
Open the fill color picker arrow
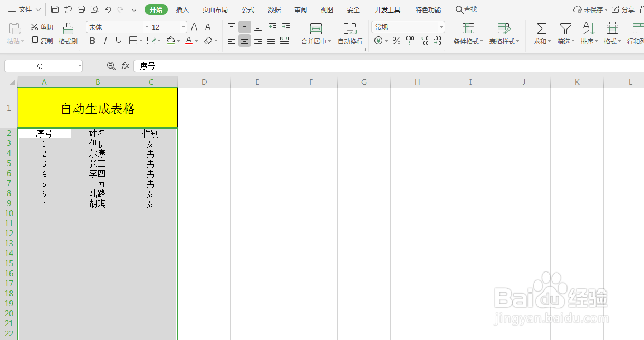[178, 41]
